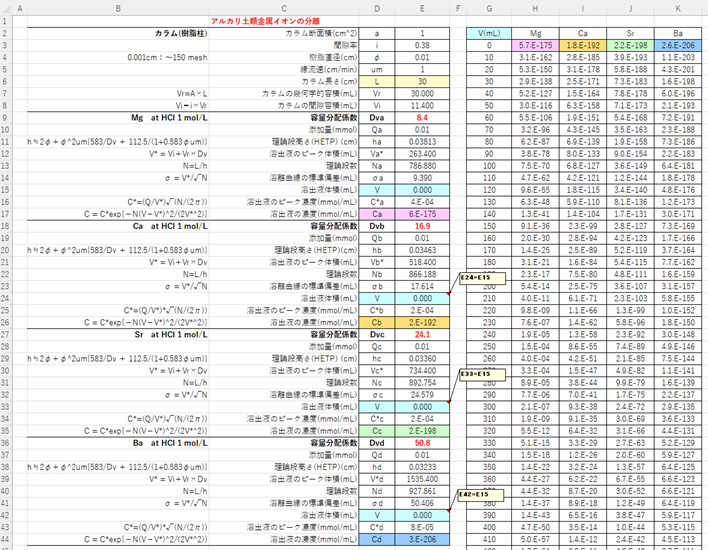
Task: Select column header G
Action: click(489, 9)
